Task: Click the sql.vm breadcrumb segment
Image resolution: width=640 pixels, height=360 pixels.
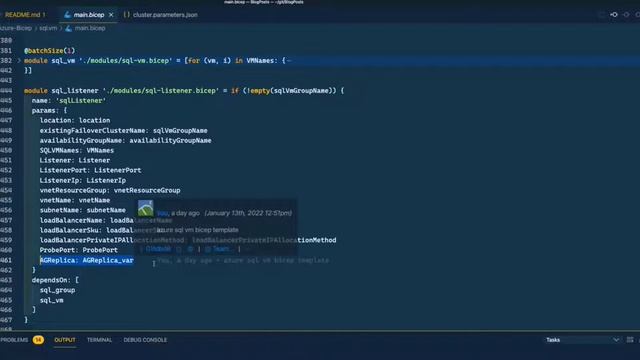Action: (x=48, y=28)
